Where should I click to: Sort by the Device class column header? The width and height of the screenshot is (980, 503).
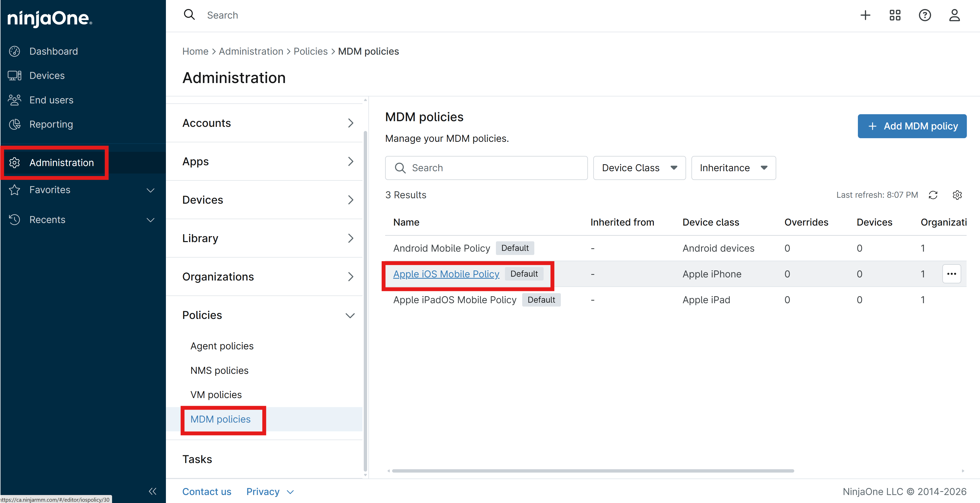point(711,222)
